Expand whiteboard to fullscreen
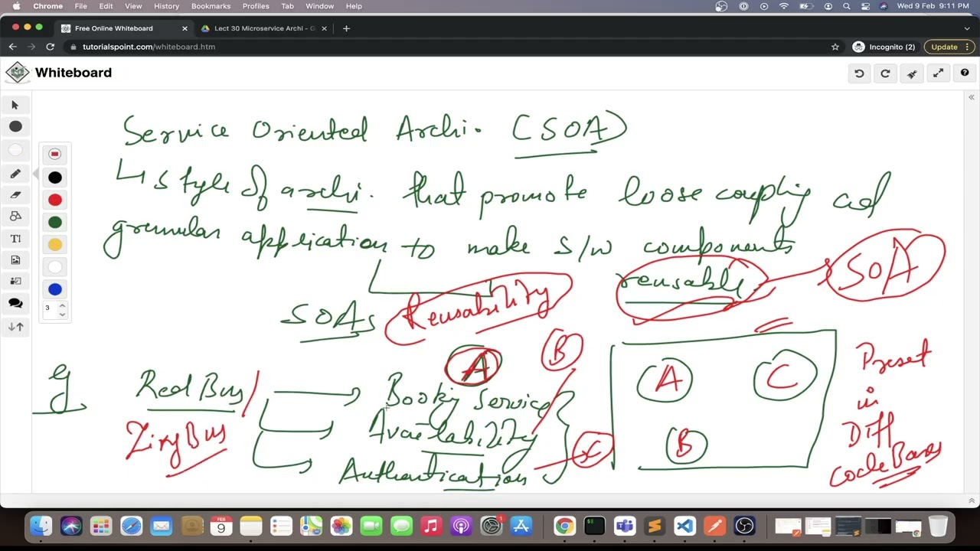 pyautogui.click(x=938, y=73)
